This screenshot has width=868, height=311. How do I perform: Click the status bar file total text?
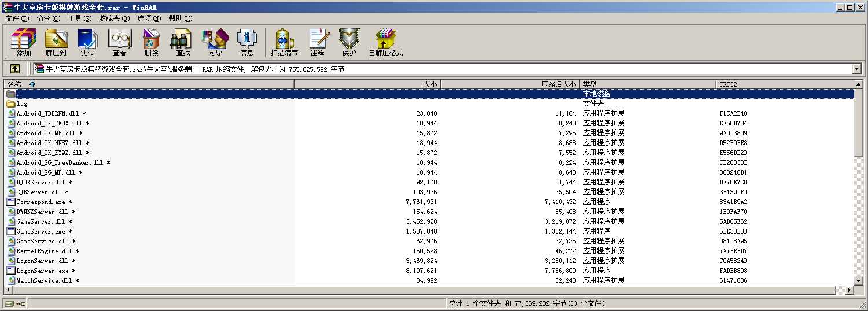point(527,303)
